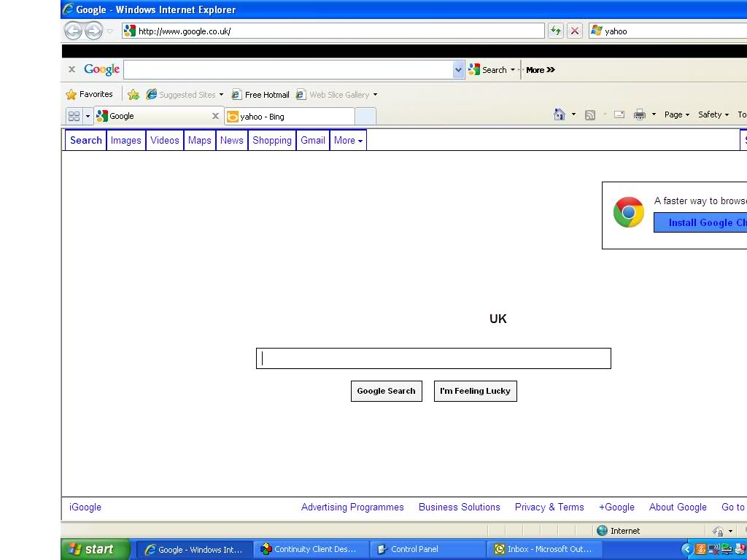Open Advertising Programmes link
The height and width of the screenshot is (560, 747).
[x=352, y=507]
